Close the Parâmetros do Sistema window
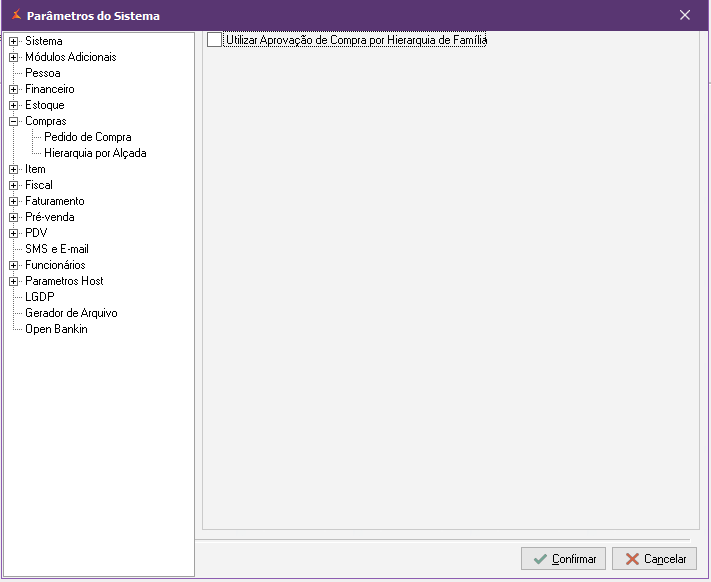This screenshot has height=582, width=711. coord(685,15)
